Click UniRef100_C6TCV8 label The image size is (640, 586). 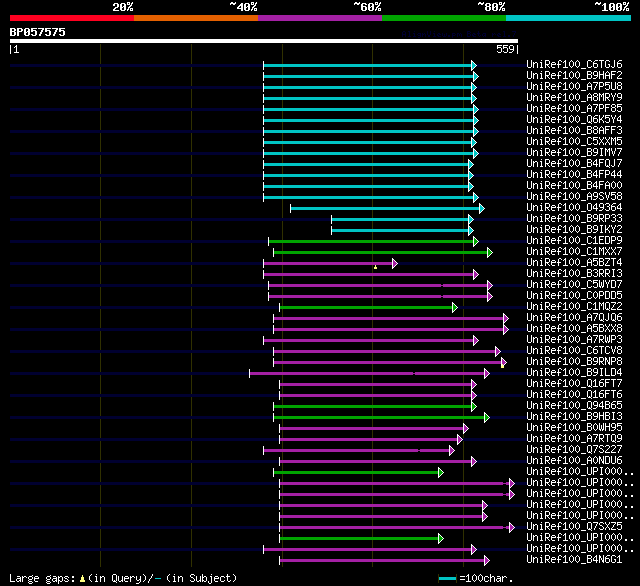[x=574, y=351]
